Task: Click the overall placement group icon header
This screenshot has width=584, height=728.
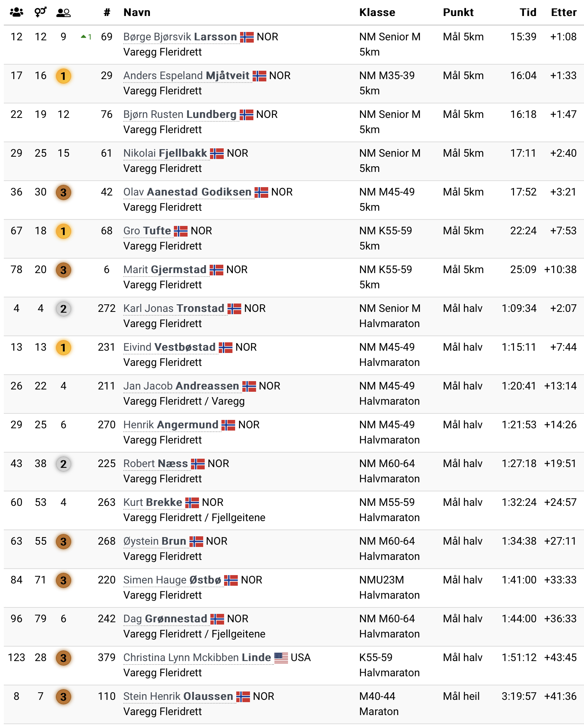Action: pyautogui.click(x=16, y=12)
